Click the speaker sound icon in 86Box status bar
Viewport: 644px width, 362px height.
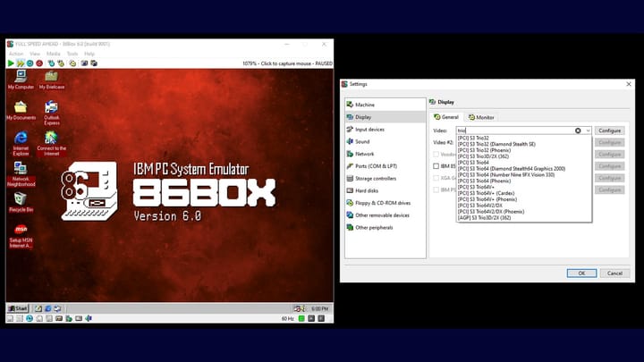(x=89, y=318)
